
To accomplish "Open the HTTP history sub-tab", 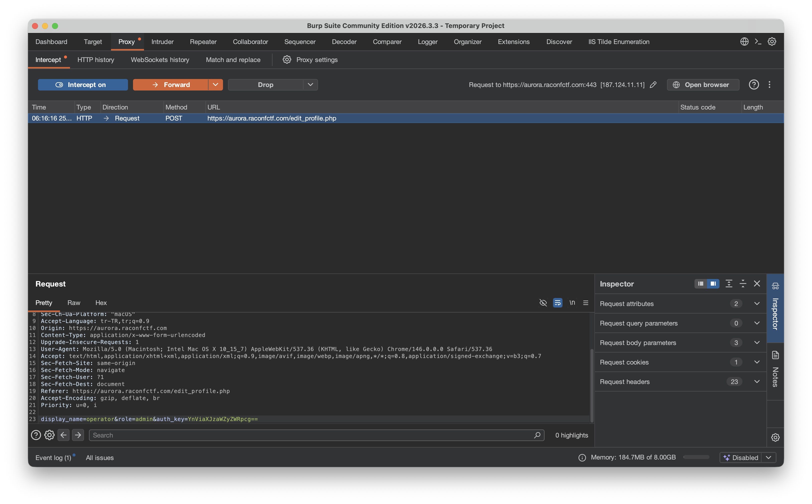I will point(96,60).
